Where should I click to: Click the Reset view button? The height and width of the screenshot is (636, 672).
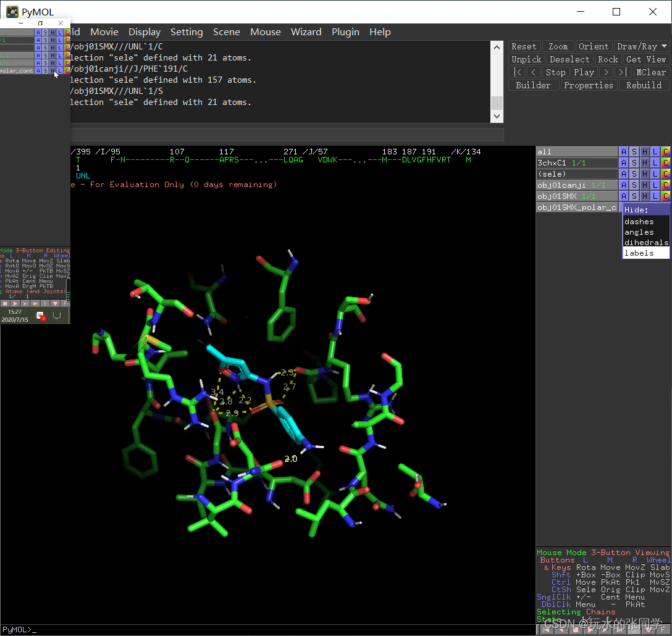(524, 46)
